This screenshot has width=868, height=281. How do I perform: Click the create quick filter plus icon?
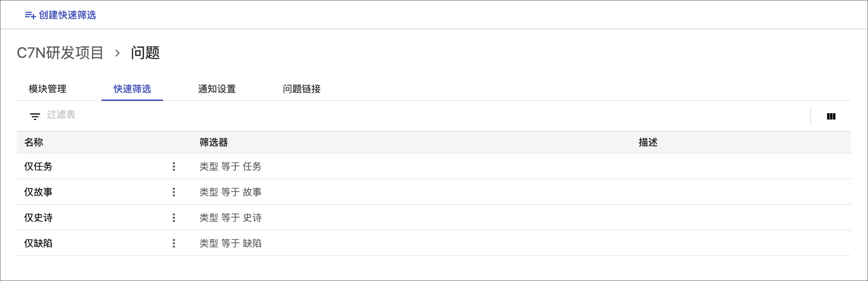pyautogui.click(x=30, y=15)
